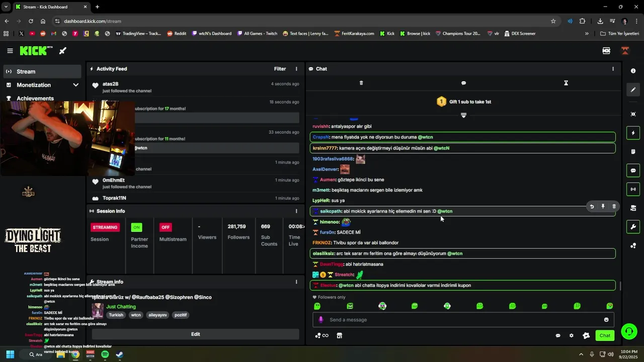The height and width of the screenshot is (362, 644).
Task: Click username atas28 in Activity Feed
Action: (110, 84)
